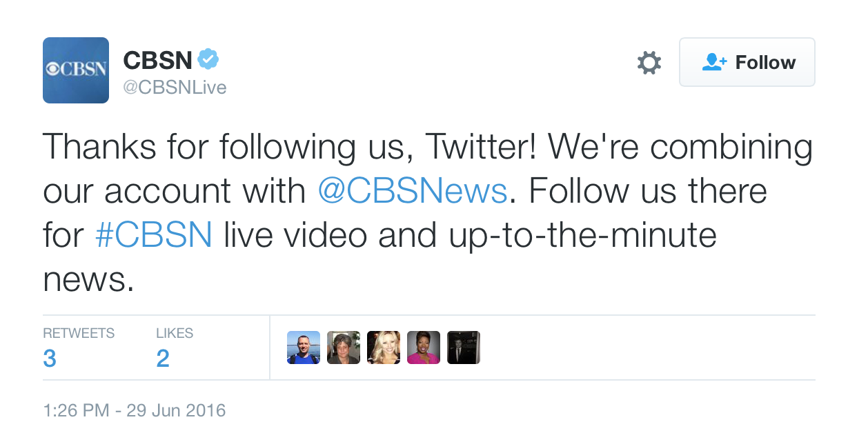Open third avatar of blonde woman
This screenshot has width=868, height=433.
(384, 348)
